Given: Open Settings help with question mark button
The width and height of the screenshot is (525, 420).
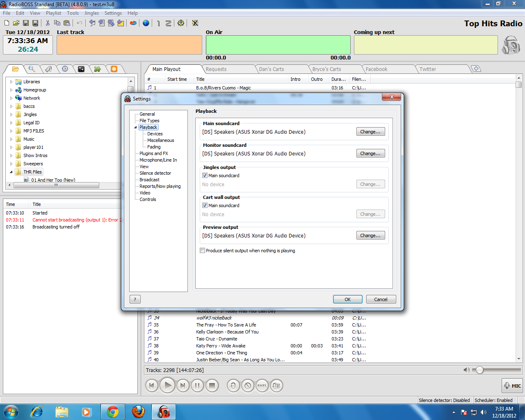Looking at the screenshot, I should coord(135,299).
